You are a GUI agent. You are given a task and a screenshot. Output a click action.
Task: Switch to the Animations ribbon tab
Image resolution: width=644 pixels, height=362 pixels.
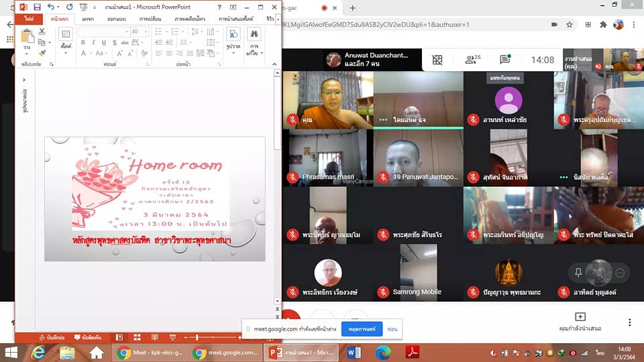(x=190, y=19)
